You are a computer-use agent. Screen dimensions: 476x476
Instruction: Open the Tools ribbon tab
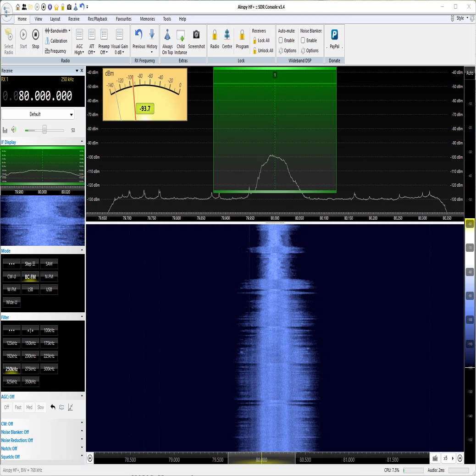point(167,19)
